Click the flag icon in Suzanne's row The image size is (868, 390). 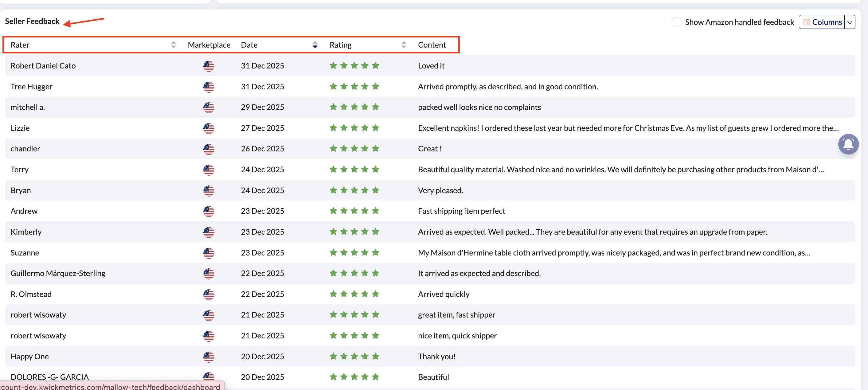click(209, 253)
